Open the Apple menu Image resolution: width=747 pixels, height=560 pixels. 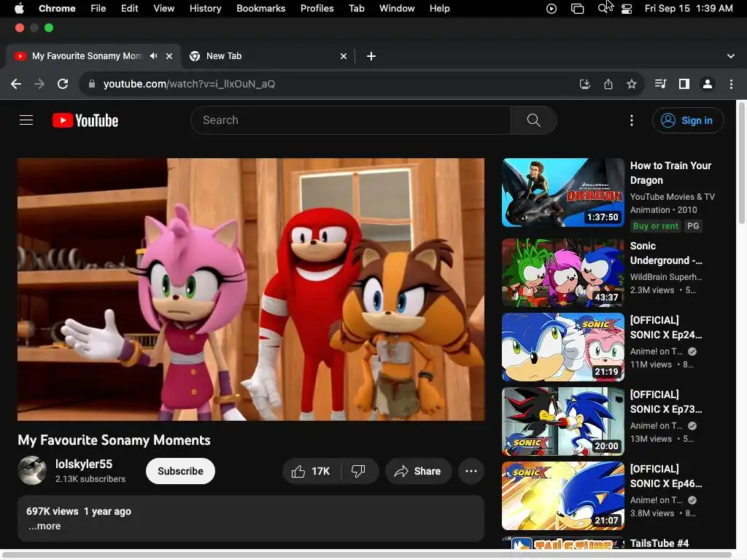tap(20, 8)
